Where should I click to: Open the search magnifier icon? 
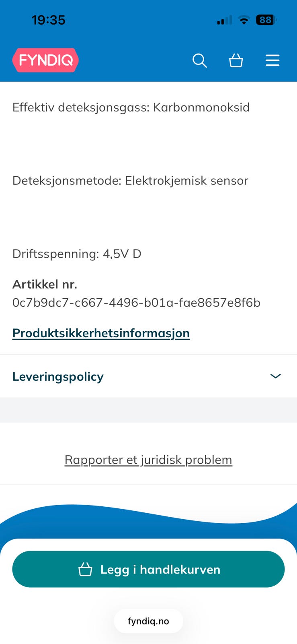pos(199,60)
